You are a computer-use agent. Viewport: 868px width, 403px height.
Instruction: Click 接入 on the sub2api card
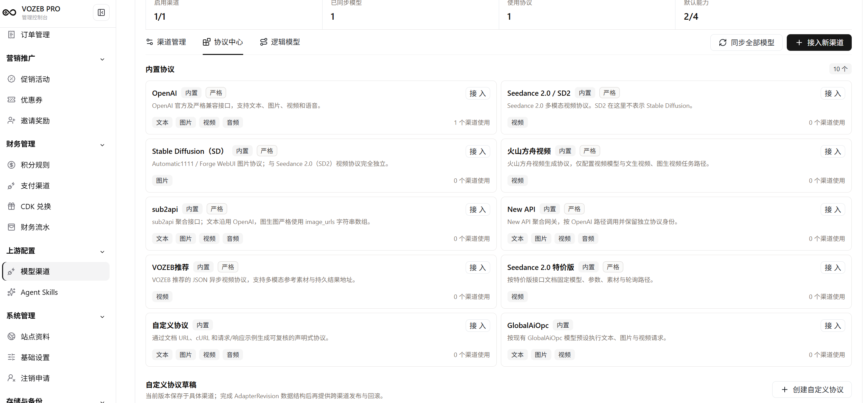pos(477,209)
